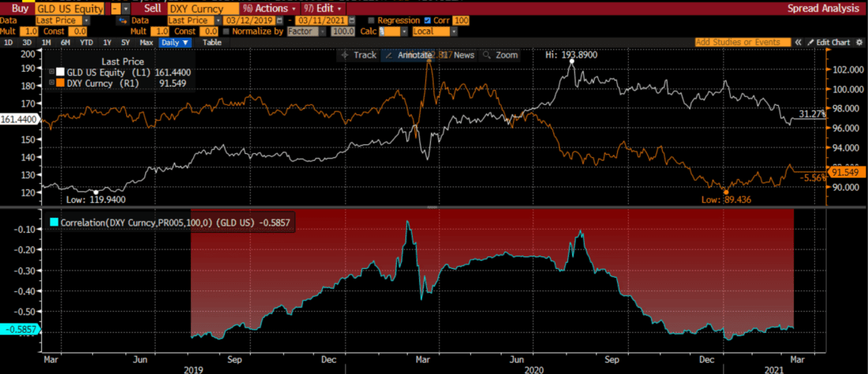Click the Buy side Const 0.0 field
868x374 pixels.
[x=77, y=32]
